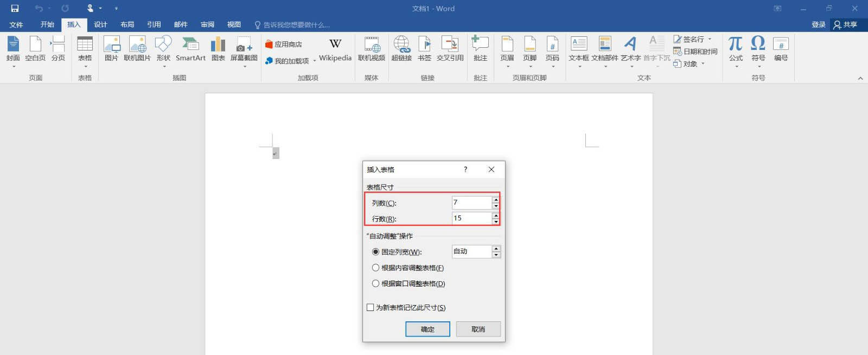Image resolution: width=868 pixels, height=355 pixels.
Task: Increase fixed column width spinner up
Action: tap(496, 249)
